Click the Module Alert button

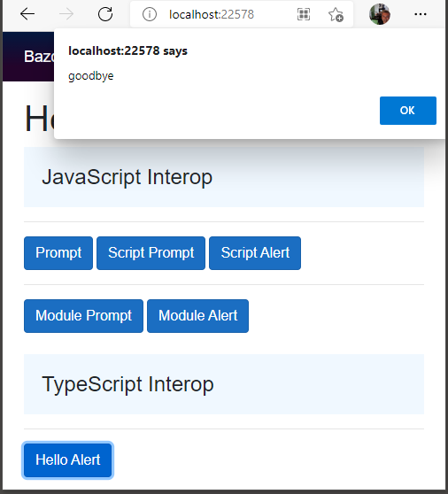[197, 316]
